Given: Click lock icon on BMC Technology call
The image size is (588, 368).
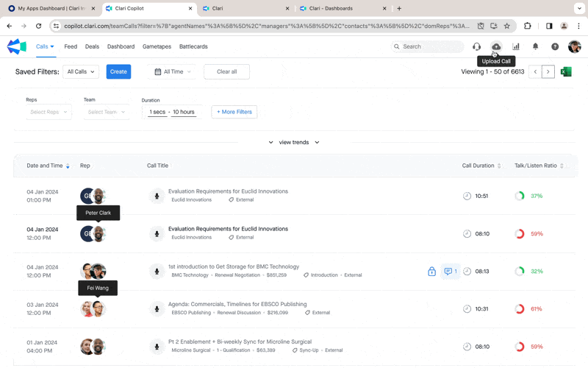Looking at the screenshot, I should click(x=431, y=272).
